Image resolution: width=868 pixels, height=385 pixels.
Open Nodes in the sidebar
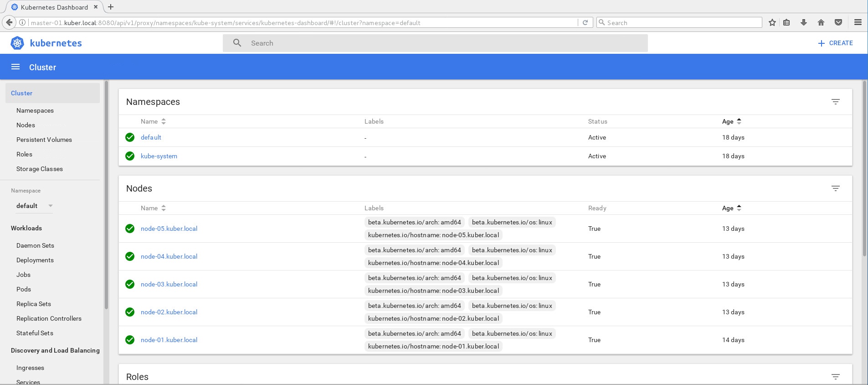[x=26, y=125]
